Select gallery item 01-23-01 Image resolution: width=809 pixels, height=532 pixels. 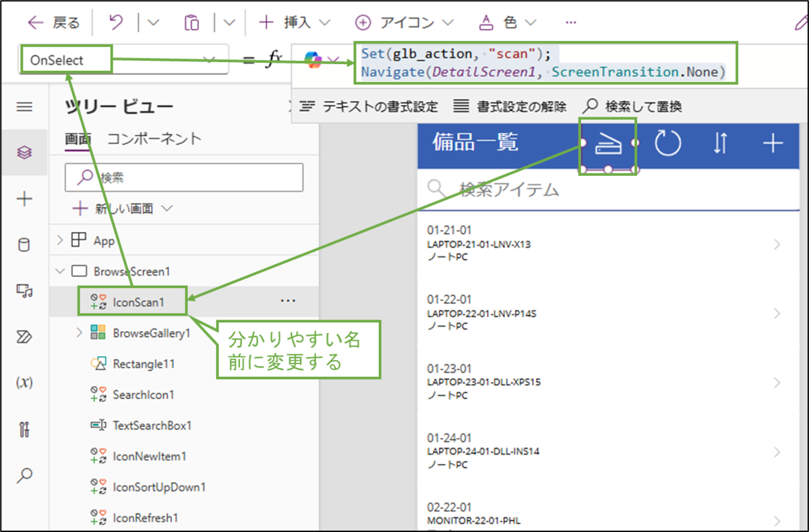click(609, 383)
